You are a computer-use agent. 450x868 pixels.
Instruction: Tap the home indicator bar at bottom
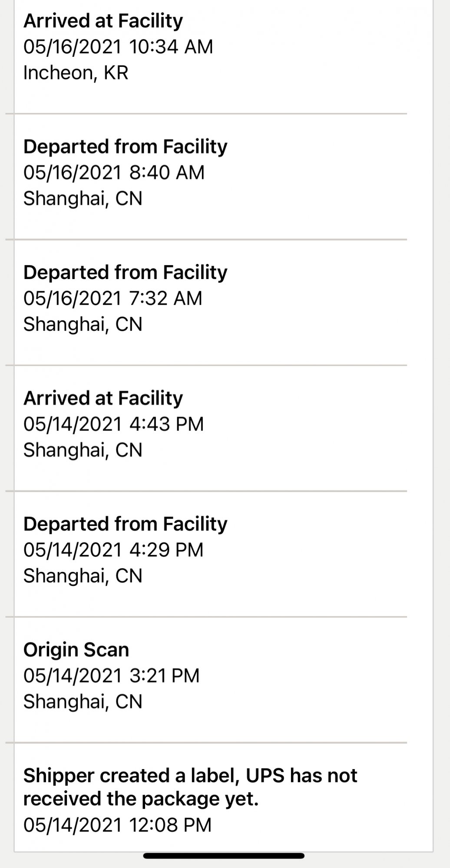pyautogui.click(x=224, y=856)
